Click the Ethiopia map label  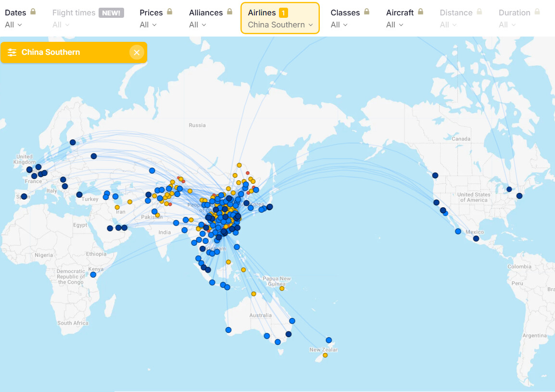click(x=96, y=254)
